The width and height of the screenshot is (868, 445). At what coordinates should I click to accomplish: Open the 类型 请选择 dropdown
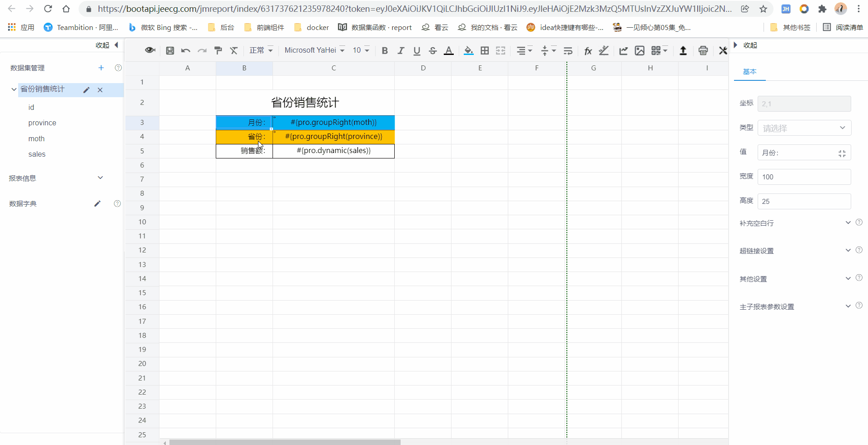[x=804, y=128]
